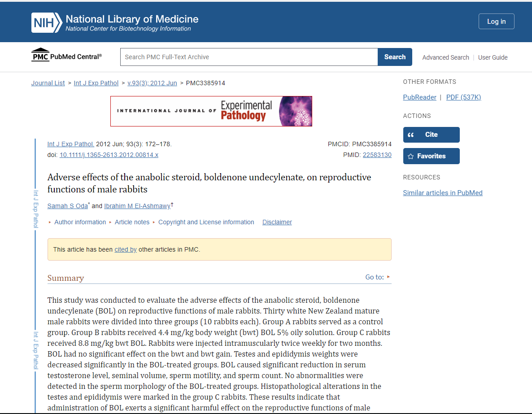This screenshot has width=532, height=414.
Task: Expand the Article notes section
Action: point(132,222)
